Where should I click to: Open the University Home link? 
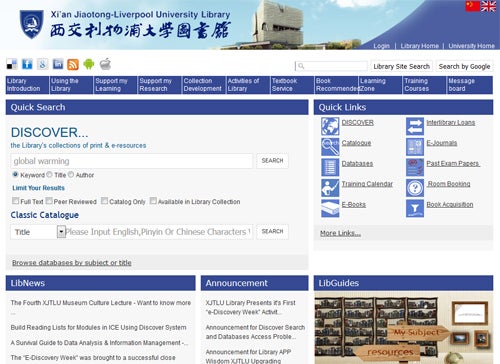[471, 46]
